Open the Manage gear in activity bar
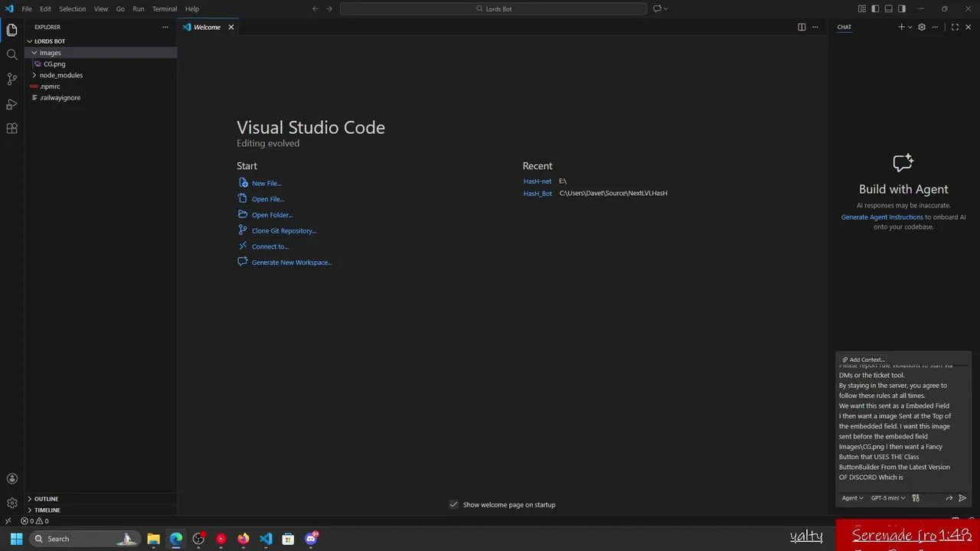This screenshot has width=980, height=551. coord(11,503)
